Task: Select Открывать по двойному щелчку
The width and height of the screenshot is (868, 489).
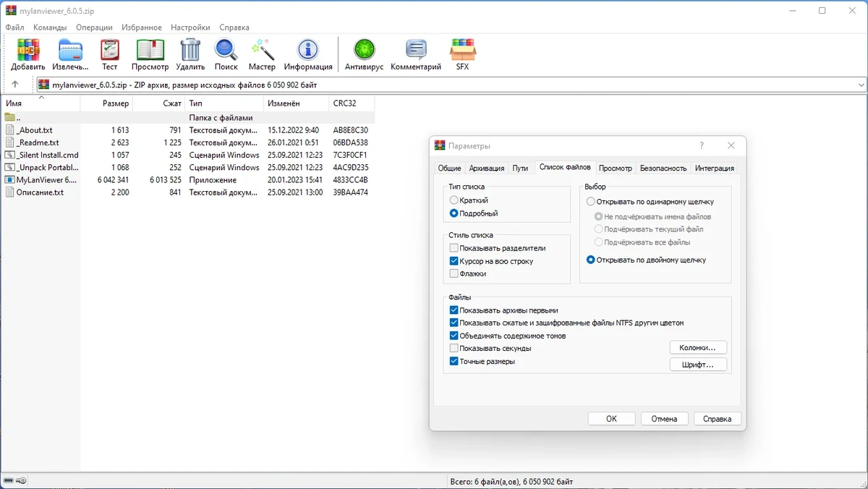Action: click(591, 260)
